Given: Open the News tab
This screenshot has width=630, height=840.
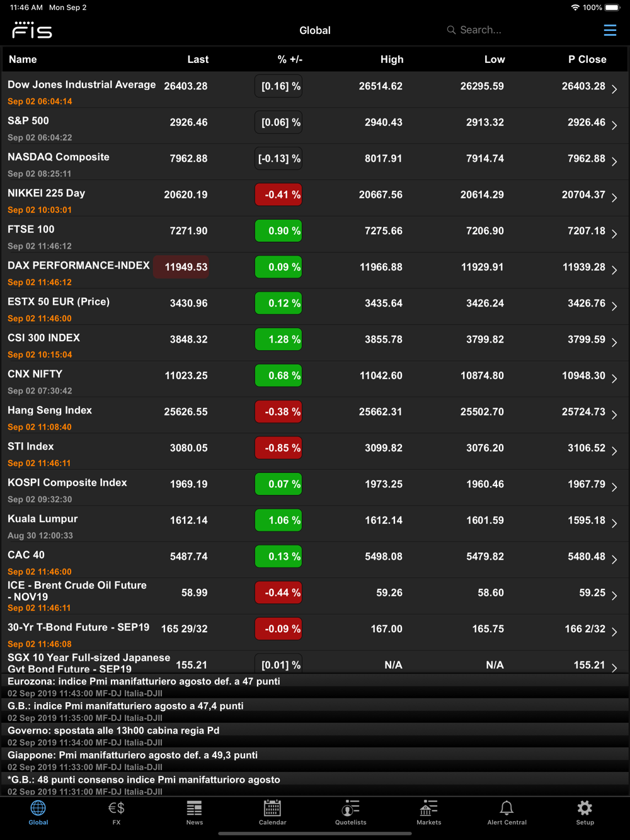Looking at the screenshot, I should (x=195, y=813).
